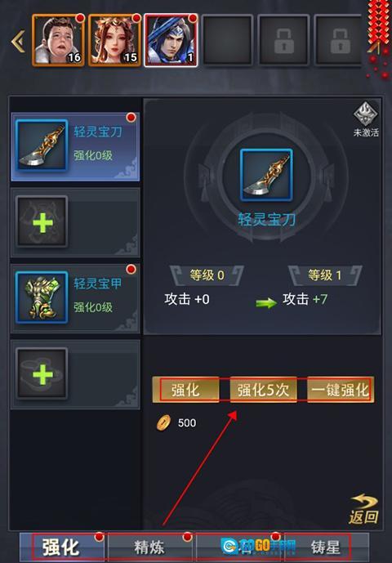Viewport: 392px width, 563px height.
Task: Add equipment to the bottom empty slot
Action: (x=75, y=374)
